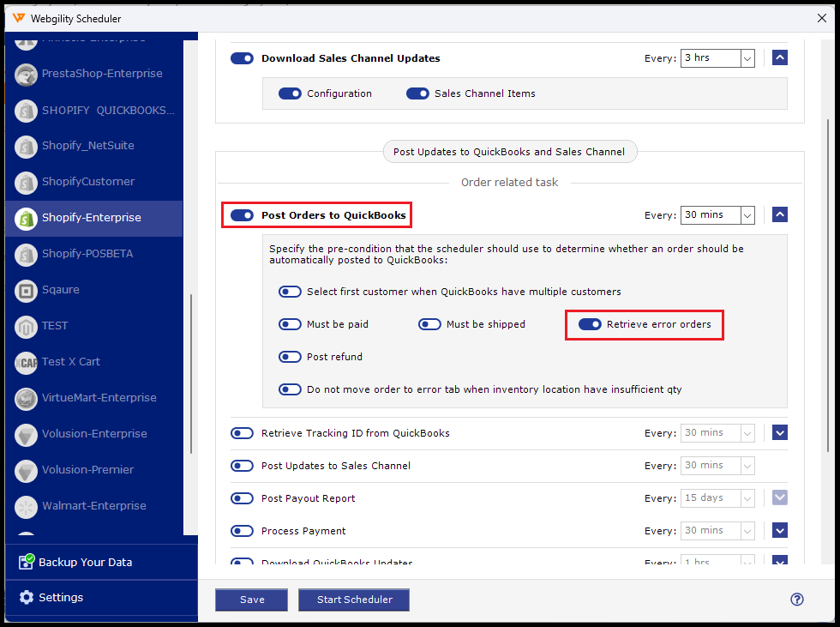Turn off Post Orders to QuickBooks
Viewport: 840px width, 627px height.
(x=242, y=215)
